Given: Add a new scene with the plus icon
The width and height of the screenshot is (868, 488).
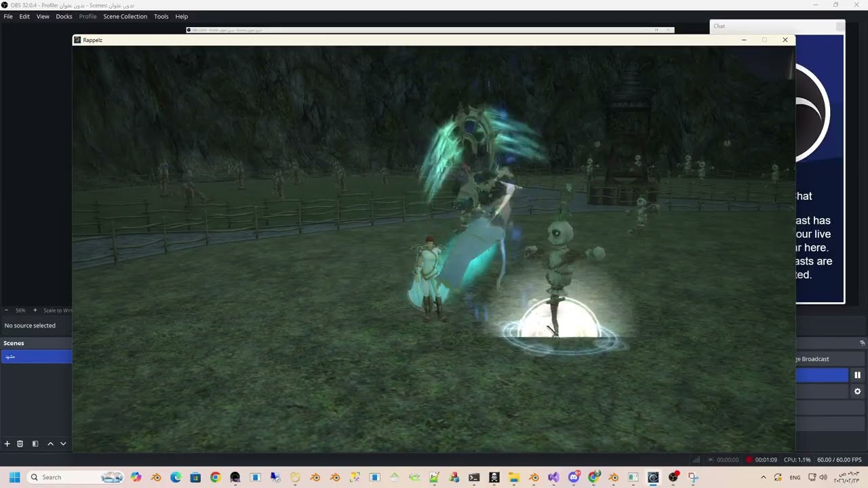Looking at the screenshot, I should coord(7,443).
